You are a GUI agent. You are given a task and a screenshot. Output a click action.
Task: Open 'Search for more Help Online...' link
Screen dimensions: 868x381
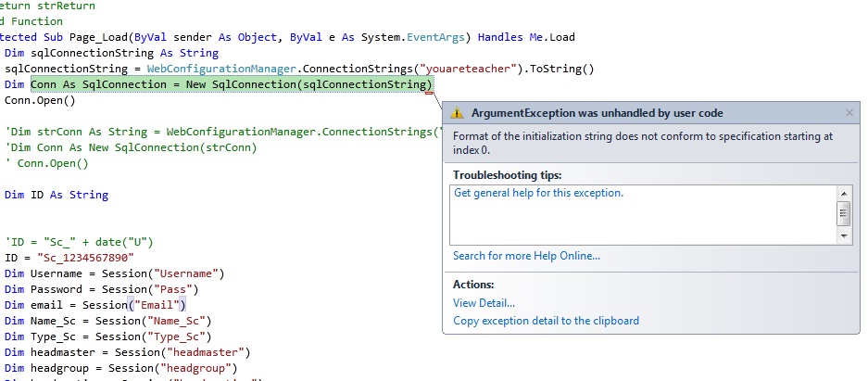pyautogui.click(x=526, y=256)
